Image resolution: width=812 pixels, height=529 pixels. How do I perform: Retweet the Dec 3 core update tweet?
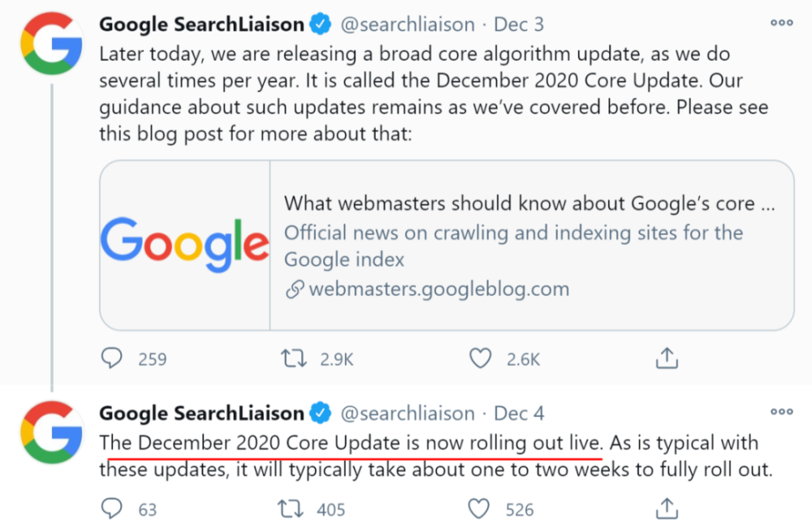(294, 358)
